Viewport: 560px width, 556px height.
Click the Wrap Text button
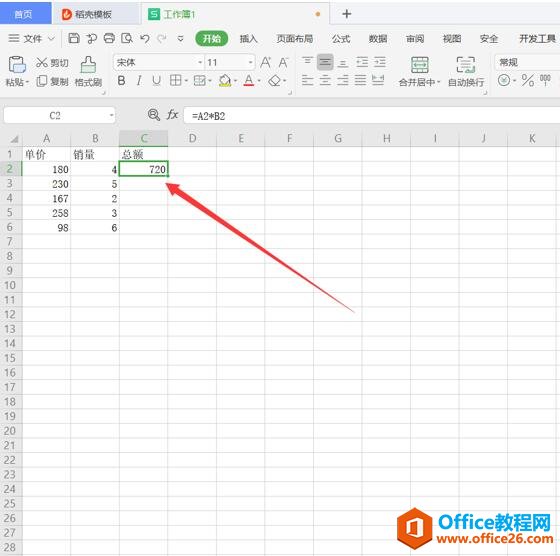point(466,71)
